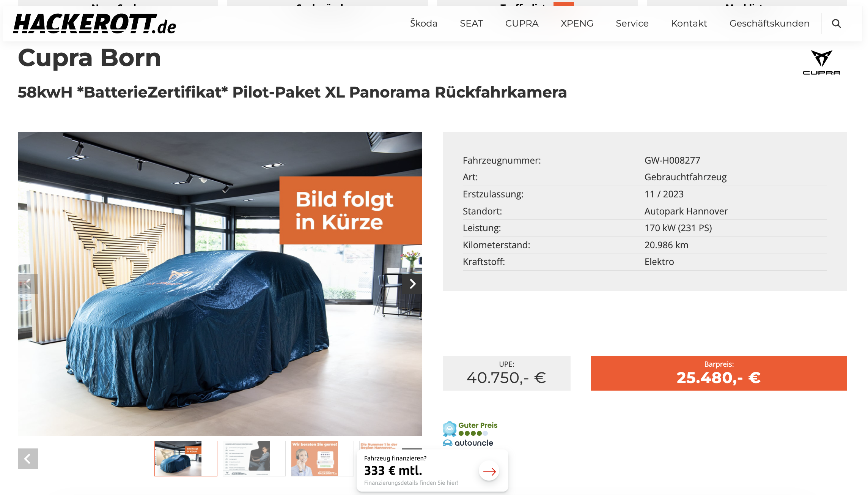Viewport: 868px width, 495px height.
Task: Show previous gallery image arrow
Action: (x=28, y=284)
